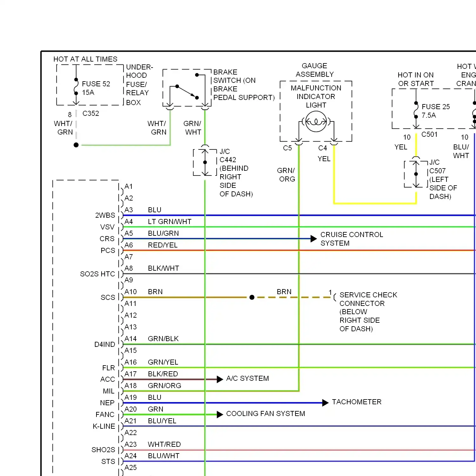Screen dimensions: 476x476
Task: Click the "NEP" signal name
Action: pos(107,403)
